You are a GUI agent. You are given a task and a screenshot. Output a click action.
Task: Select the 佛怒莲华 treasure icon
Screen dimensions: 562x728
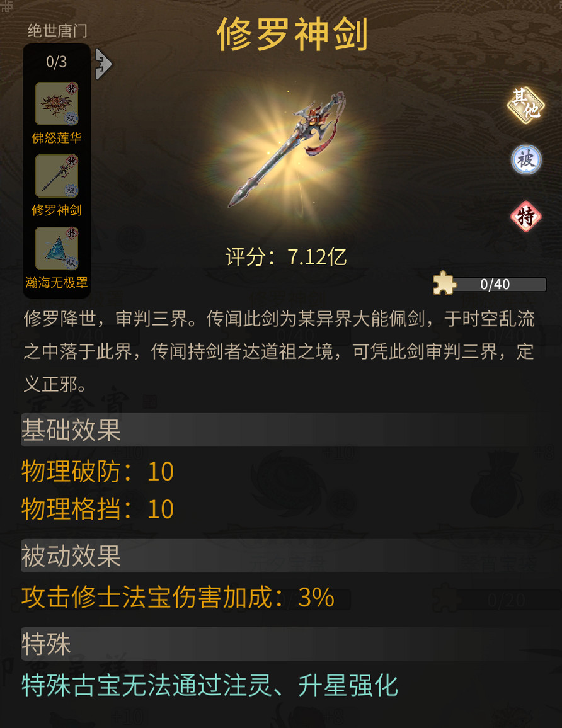coord(57,104)
